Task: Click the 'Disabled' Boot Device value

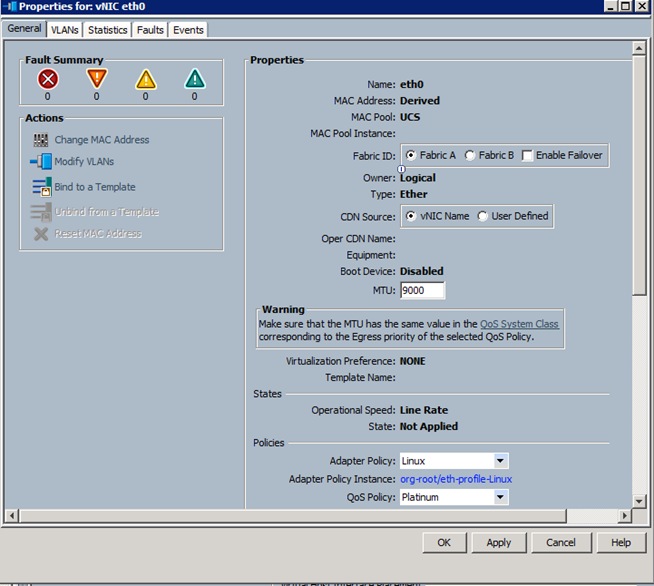Action: point(422,272)
